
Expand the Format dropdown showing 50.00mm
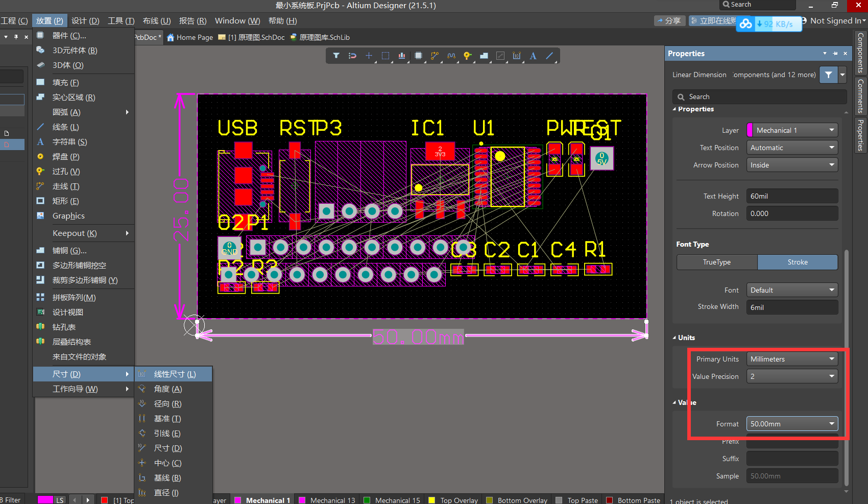pos(792,423)
